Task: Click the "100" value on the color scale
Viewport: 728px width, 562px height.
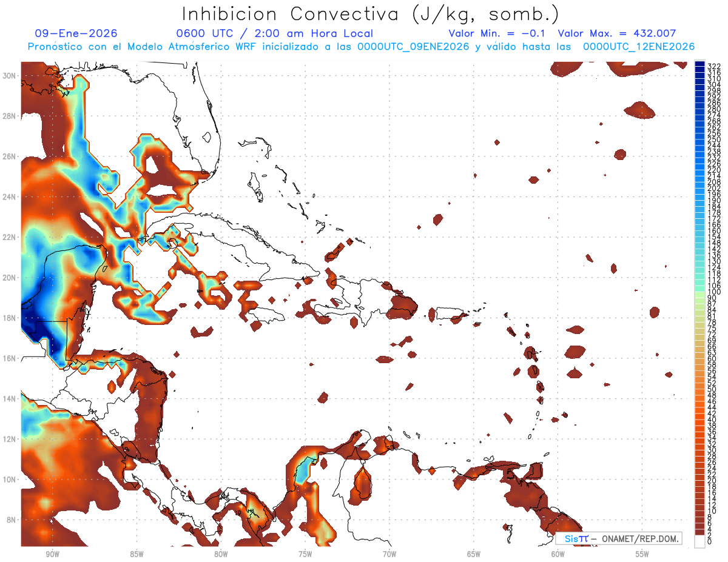Action: pos(714,292)
